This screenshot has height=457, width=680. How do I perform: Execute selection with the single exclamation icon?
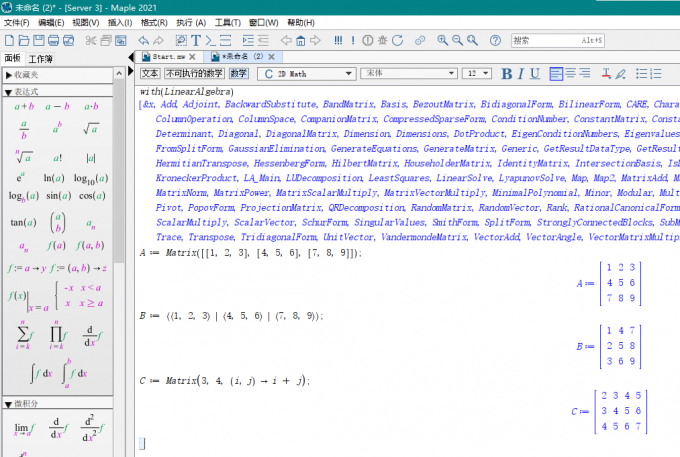click(x=353, y=40)
